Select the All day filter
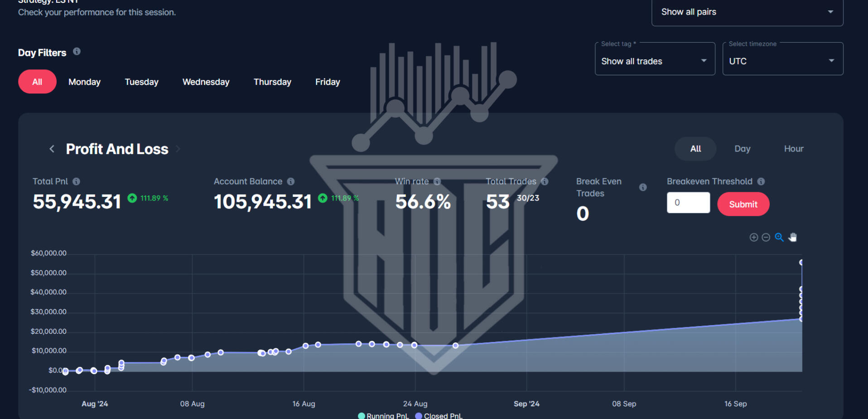 coord(37,82)
